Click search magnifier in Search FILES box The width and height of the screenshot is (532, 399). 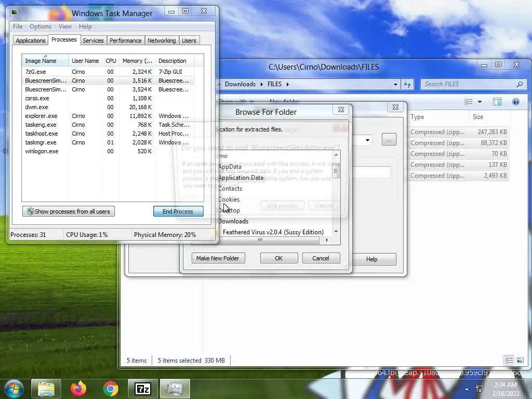520,84
